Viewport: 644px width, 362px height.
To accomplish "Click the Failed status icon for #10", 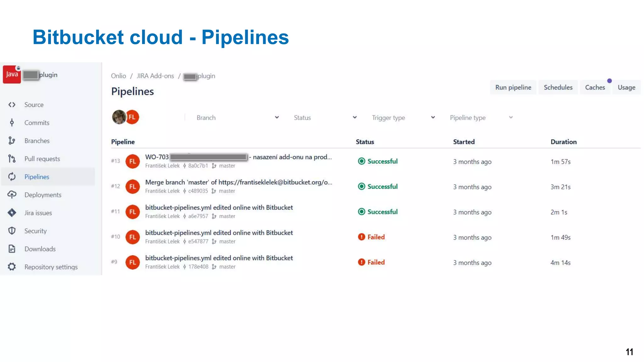I will click(x=362, y=237).
